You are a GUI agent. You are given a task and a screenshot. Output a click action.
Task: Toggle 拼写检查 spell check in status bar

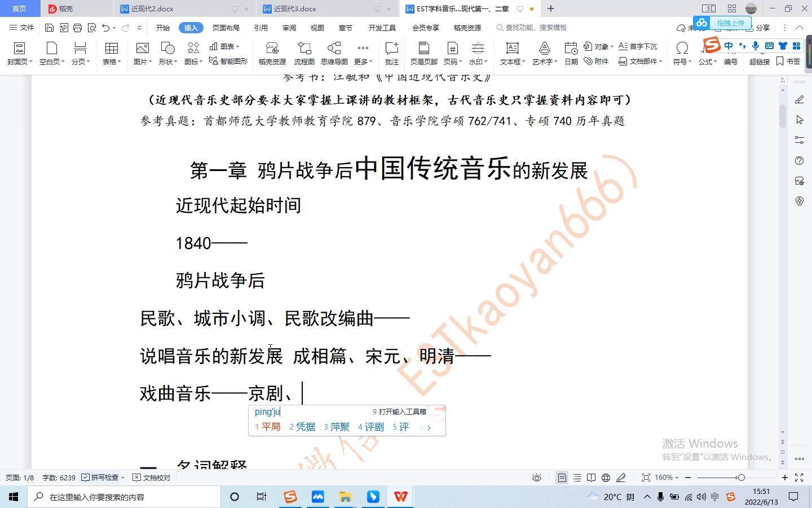103,478
